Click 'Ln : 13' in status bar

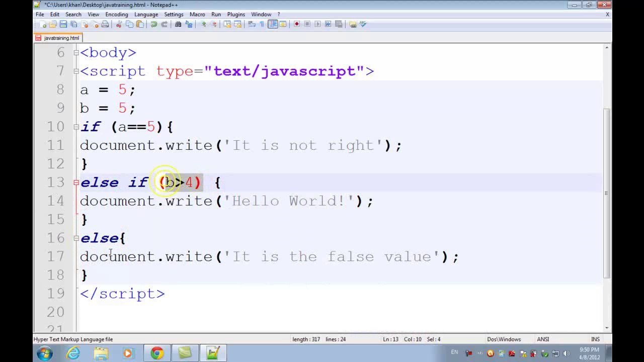[391, 339]
